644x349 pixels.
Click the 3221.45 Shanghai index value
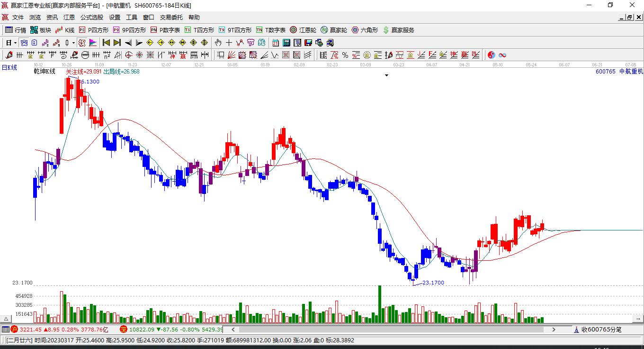[x=31, y=329]
